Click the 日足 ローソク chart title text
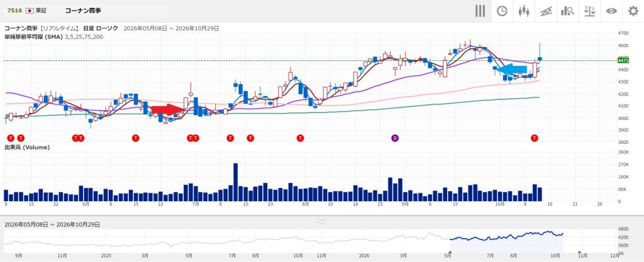This screenshot has height=262, width=644. point(101,28)
